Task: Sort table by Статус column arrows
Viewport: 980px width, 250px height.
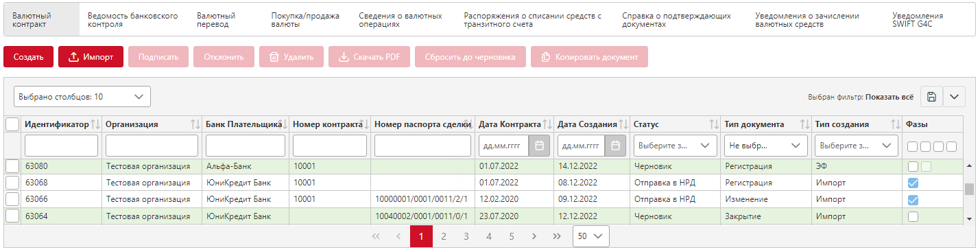Action: (713, 124)
